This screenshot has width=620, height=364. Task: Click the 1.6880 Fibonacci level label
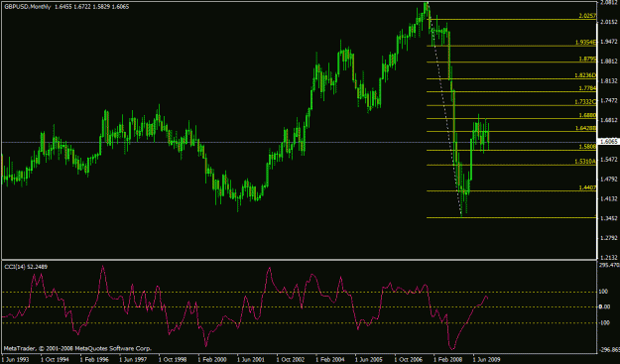coord(587,115)
